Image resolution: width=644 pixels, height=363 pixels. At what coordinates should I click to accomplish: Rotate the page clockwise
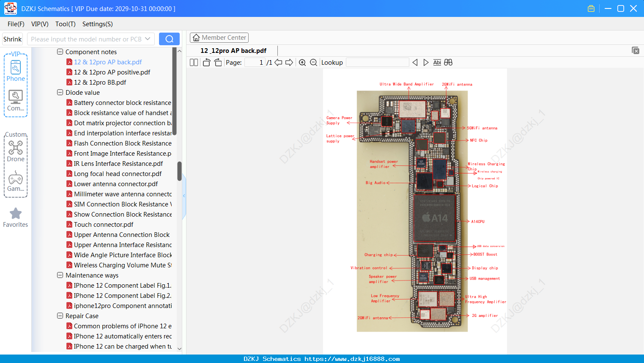pos(218,63)
